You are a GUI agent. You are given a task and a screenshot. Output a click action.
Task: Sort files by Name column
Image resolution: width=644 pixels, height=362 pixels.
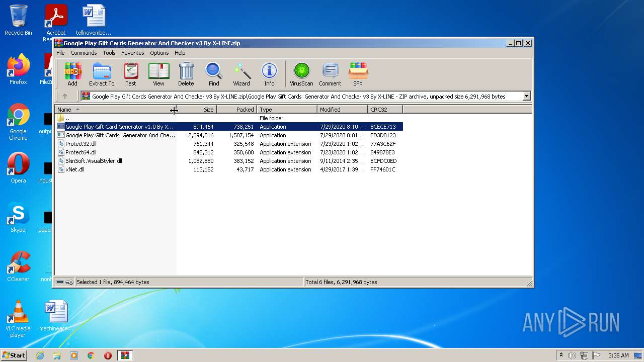pos(115,109)
